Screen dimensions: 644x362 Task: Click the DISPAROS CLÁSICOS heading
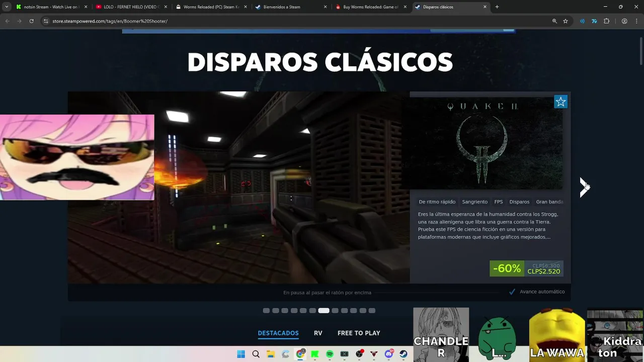[x=320, y=62]
